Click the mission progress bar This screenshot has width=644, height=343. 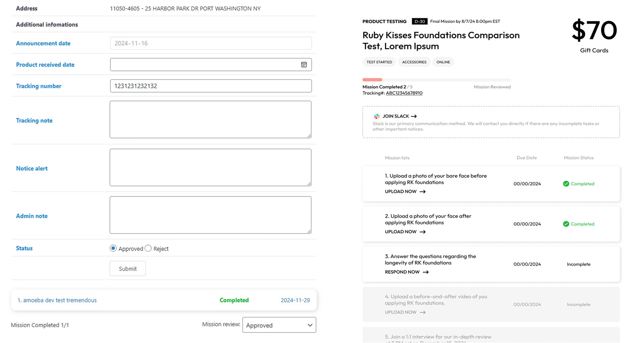[436, 80]
